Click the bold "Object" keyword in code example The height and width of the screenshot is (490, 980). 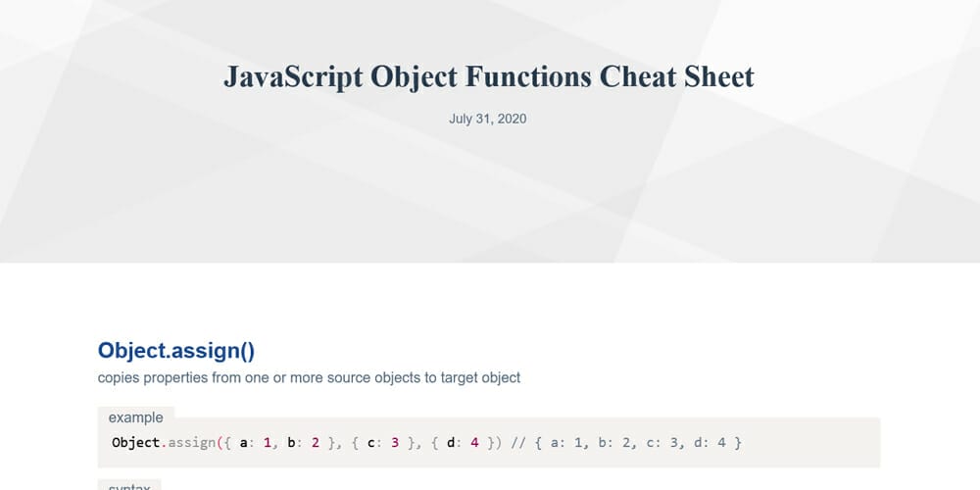[136, 443]
